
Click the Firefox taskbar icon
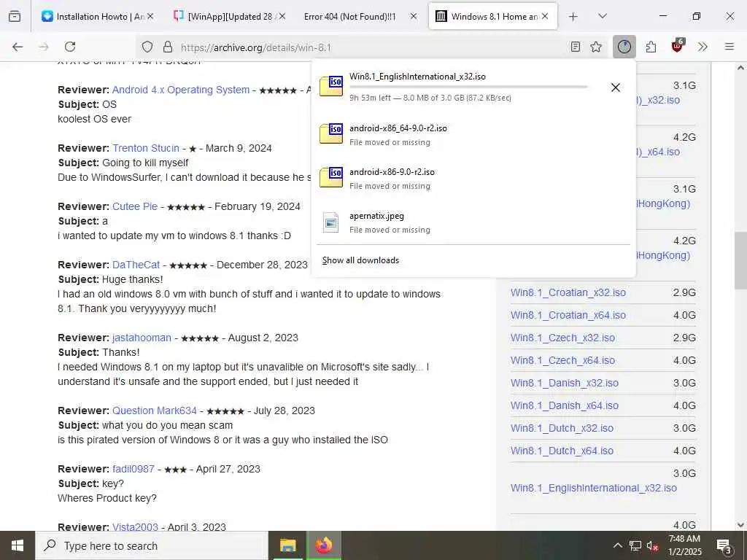pyautogui.click(x=324, y=545)
